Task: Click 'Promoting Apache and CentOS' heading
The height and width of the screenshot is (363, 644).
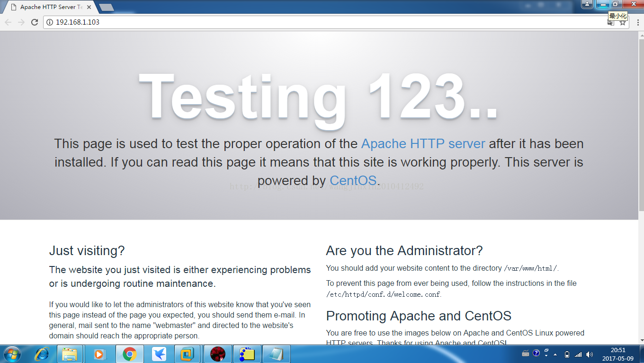Action: [419, 316]
